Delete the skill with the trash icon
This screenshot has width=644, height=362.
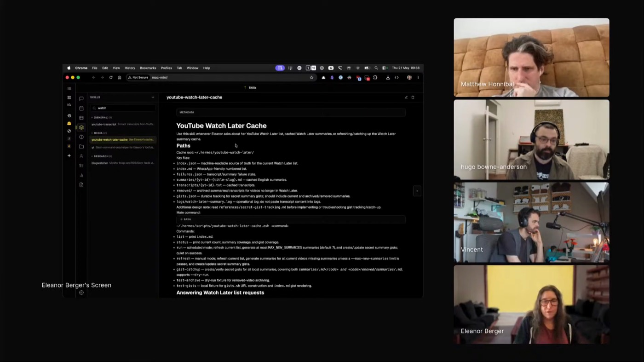click(413, 98)
